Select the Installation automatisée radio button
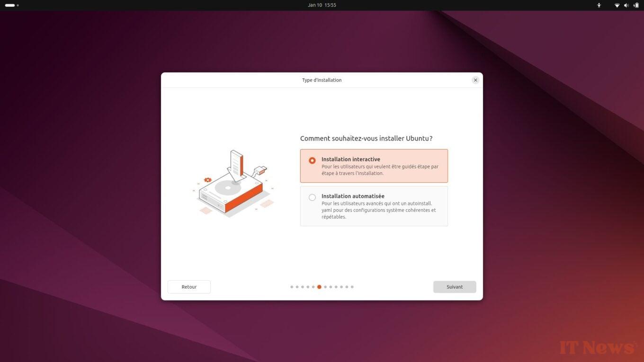This screenshot has height=362, width=644. coord(312,197)
